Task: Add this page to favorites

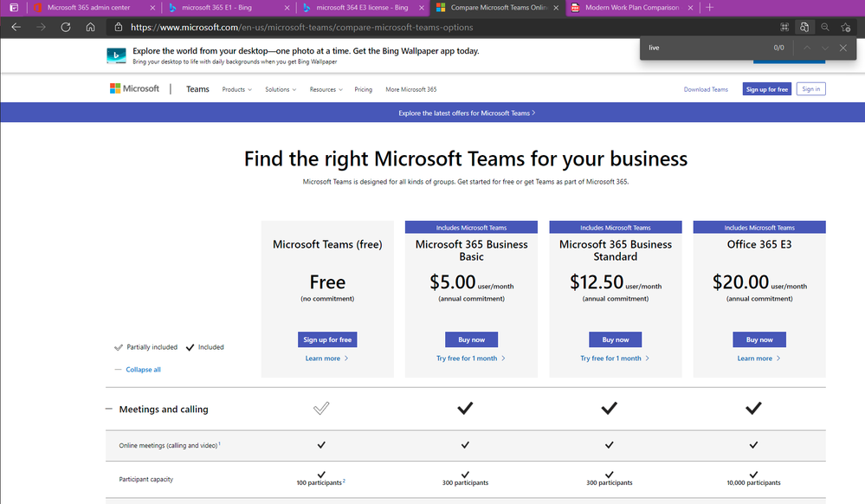Action: click(845, 27)
